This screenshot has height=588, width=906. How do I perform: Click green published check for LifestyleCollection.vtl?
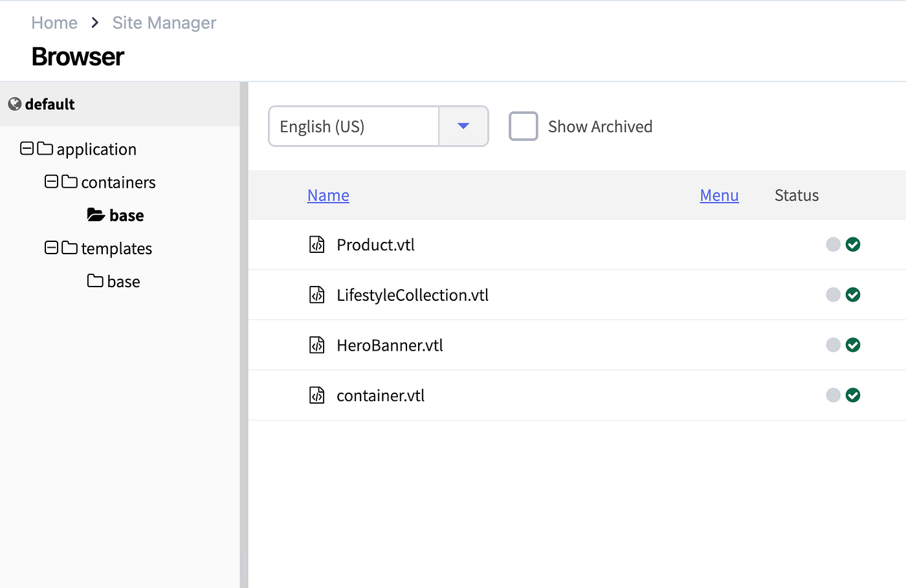[x=853, y=295]
